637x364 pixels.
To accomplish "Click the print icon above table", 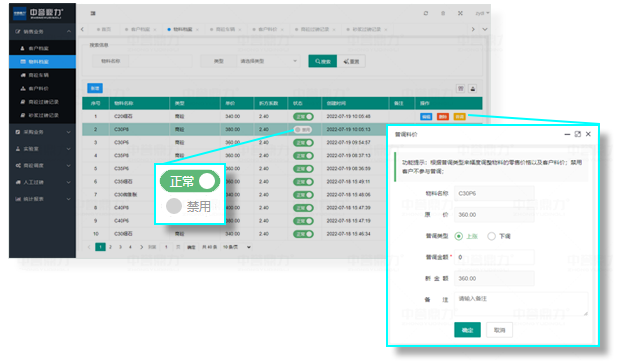I will click(472, 89).
